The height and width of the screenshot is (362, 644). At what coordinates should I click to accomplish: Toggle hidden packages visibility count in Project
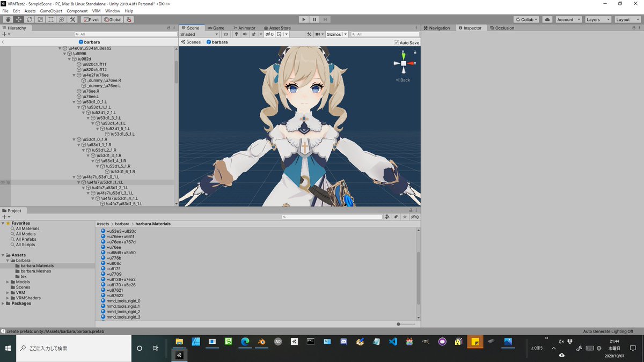pyautogui.click(x=415, y=217)
